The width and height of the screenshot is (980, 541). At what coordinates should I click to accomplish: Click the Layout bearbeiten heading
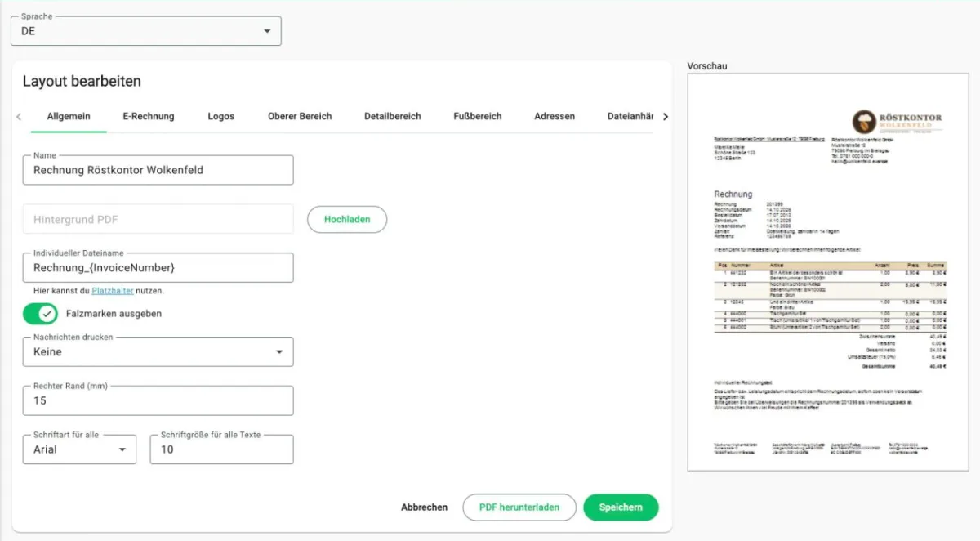82,81
